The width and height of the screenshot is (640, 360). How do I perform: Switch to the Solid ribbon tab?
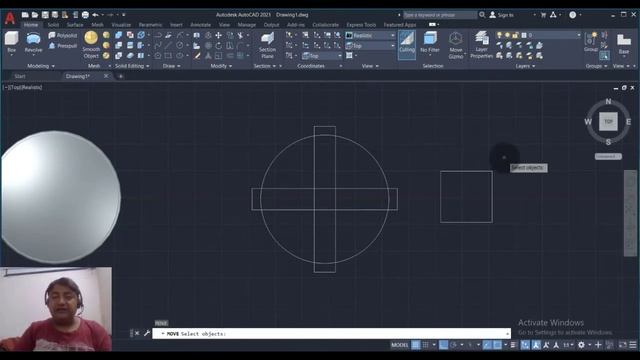tap(53, 25)
